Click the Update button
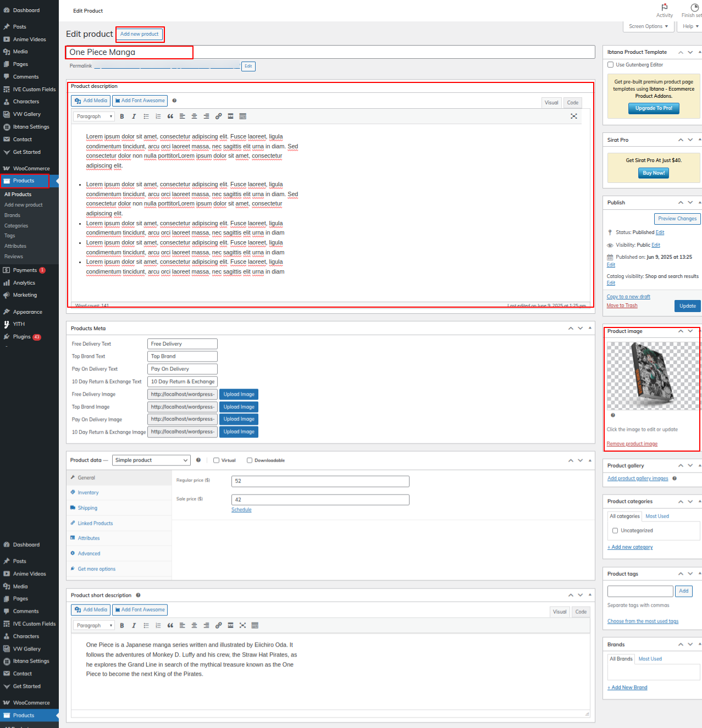The width and height of the screenshot is (702, 728). click(687, 306)
